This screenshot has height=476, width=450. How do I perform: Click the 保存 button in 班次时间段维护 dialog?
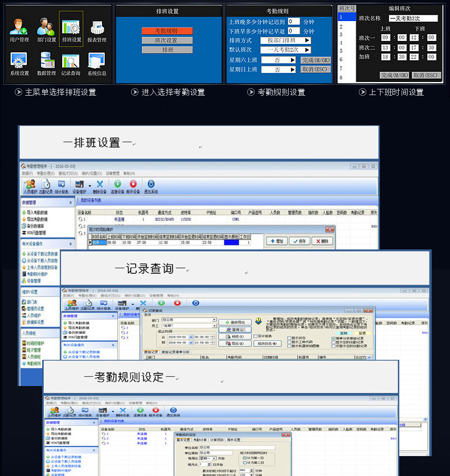(300, 241)
